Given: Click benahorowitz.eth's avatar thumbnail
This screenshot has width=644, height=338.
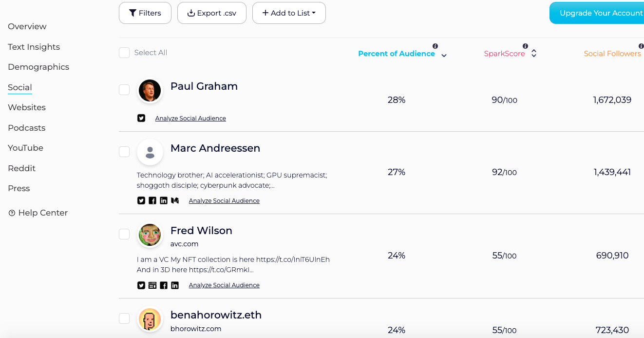Looking at the screenshot, I should [150, 319].
